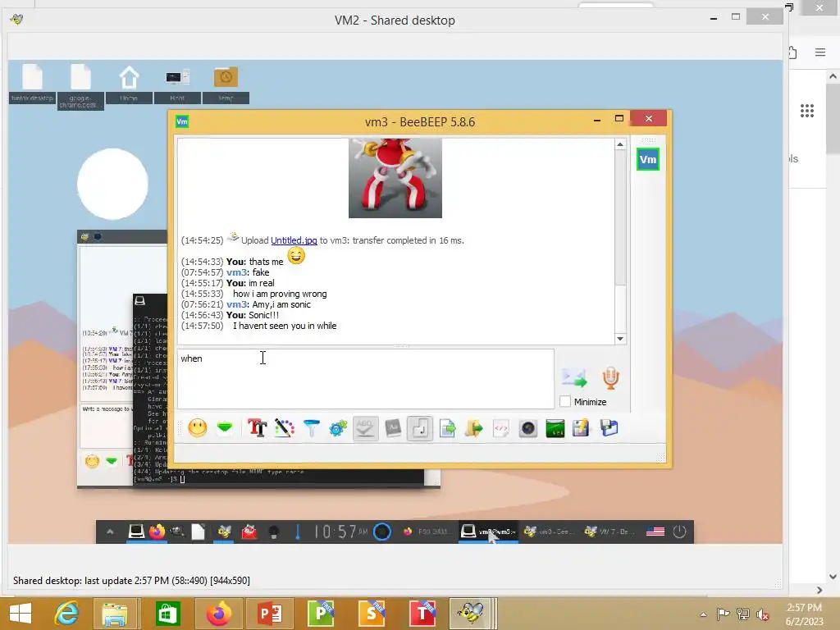
Task: Click the green chalkboard icon
Action: coord(555,428)
